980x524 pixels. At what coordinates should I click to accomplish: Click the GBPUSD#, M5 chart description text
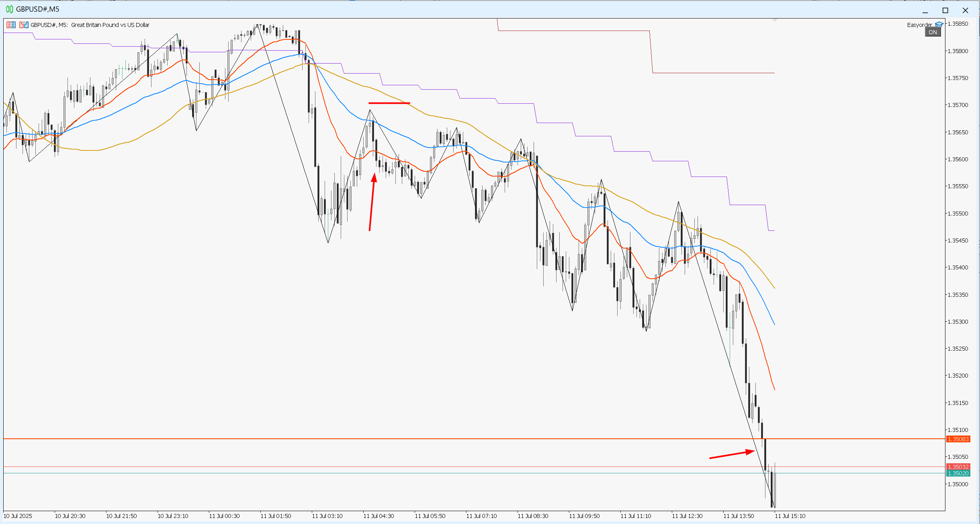click(x=90, y=25)
